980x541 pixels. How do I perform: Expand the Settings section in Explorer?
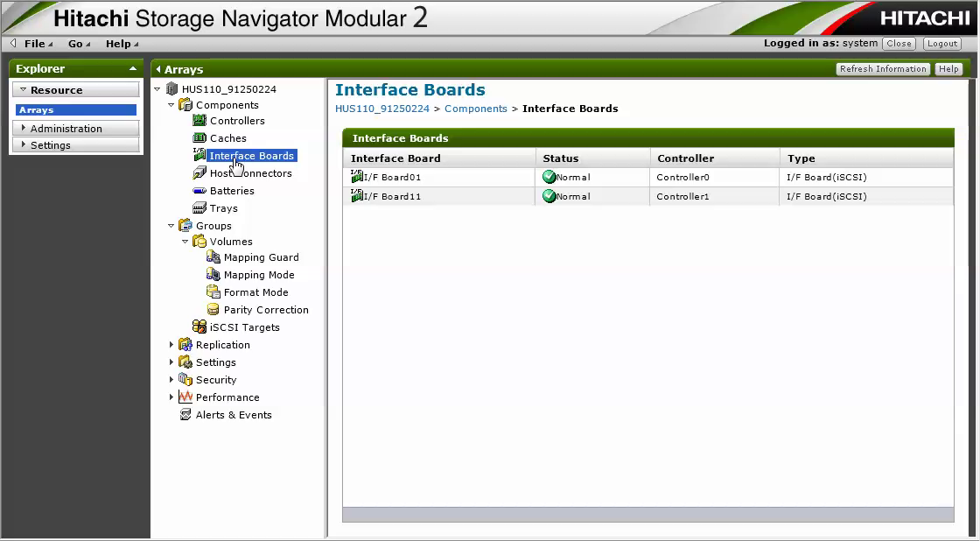(x=24, y=144)
